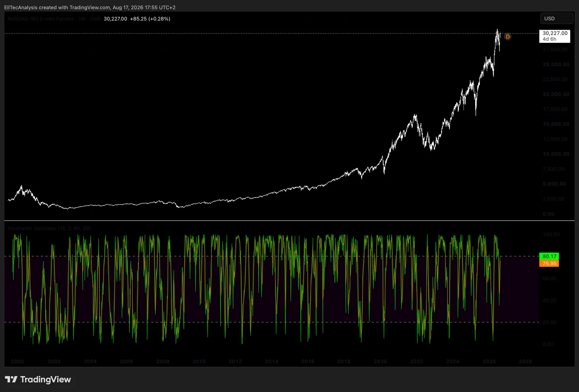Click the 2028 label on the time axis
The width and height of the screenshot is (579, 392).
tap(525, 361)
